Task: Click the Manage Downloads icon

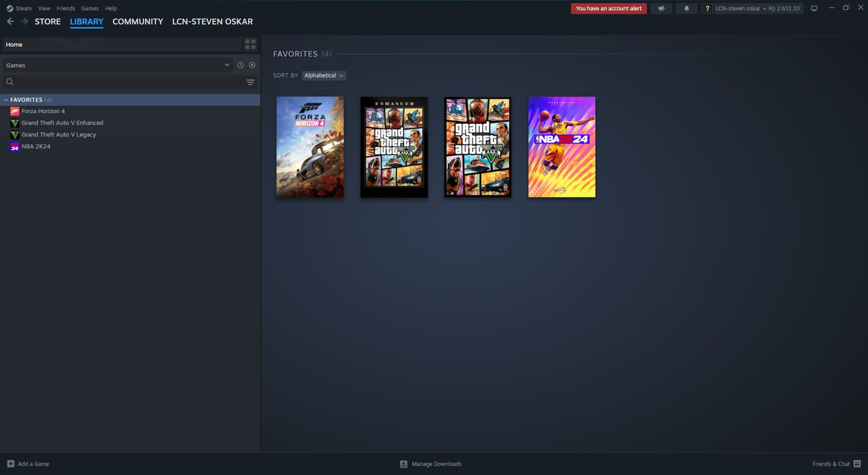Action: coord(403,464)
